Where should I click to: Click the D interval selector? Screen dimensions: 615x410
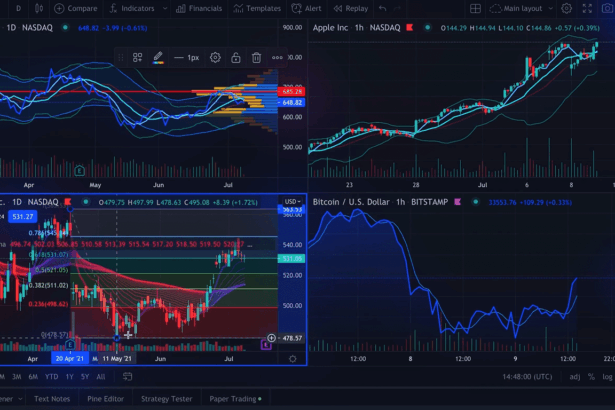pyautogui.click(x=18, y=8)
